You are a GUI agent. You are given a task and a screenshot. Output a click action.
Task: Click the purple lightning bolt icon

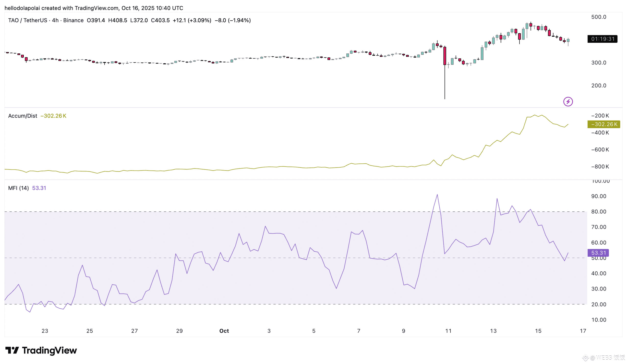pyautogui.click(x=568, y=101)
